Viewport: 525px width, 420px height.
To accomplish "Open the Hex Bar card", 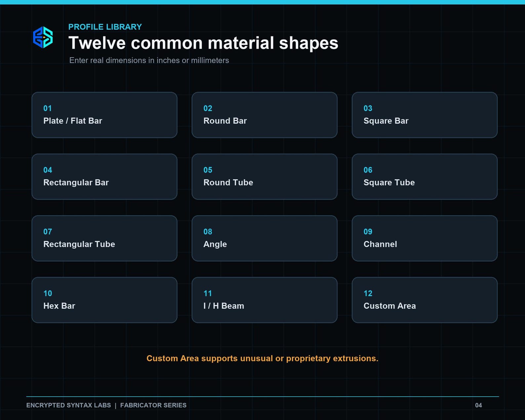I will (104, 300).
